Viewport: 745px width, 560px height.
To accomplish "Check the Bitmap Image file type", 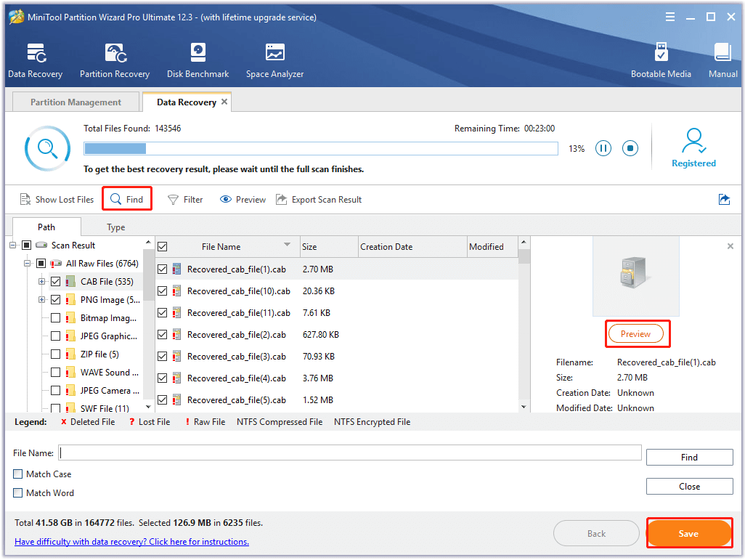I will (x=54, y=317).
